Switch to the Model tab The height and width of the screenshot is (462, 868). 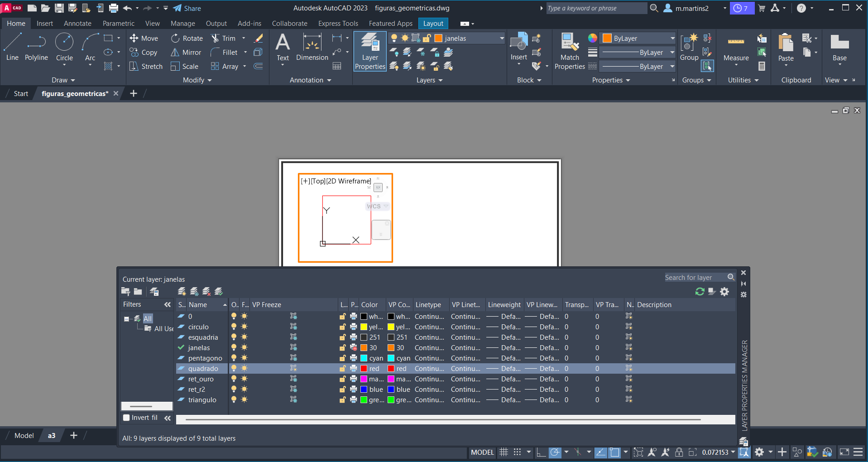(x=24, y=436)
